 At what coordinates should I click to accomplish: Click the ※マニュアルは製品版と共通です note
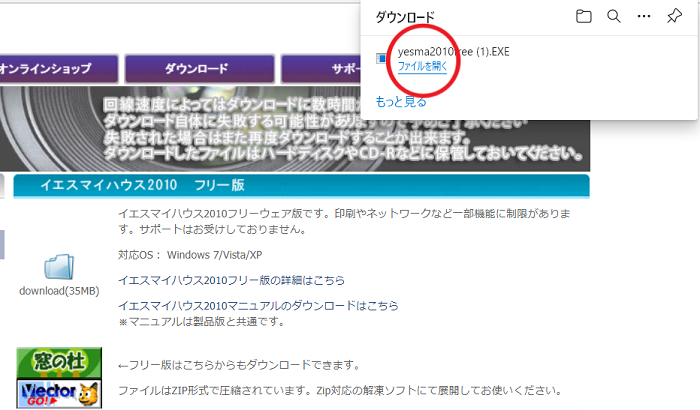201,322
